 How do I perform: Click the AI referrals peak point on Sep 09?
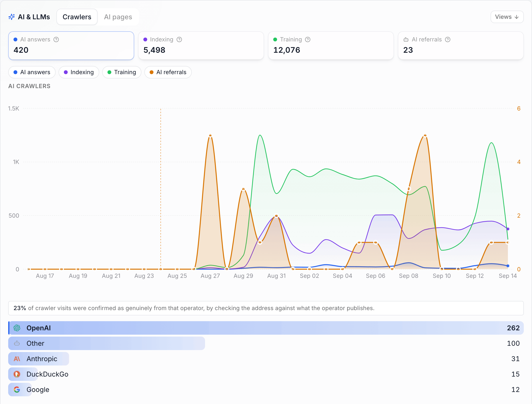coord(425,136)
